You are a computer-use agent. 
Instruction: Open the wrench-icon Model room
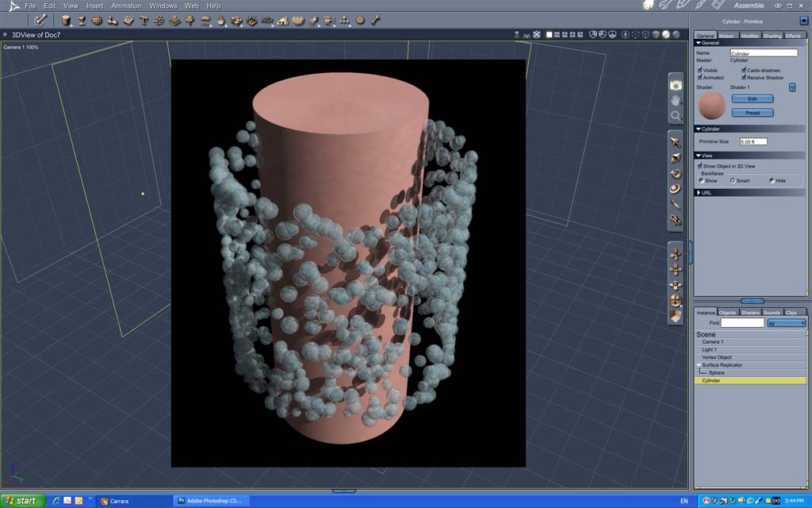pyautogui.click(x=665, y=6)
